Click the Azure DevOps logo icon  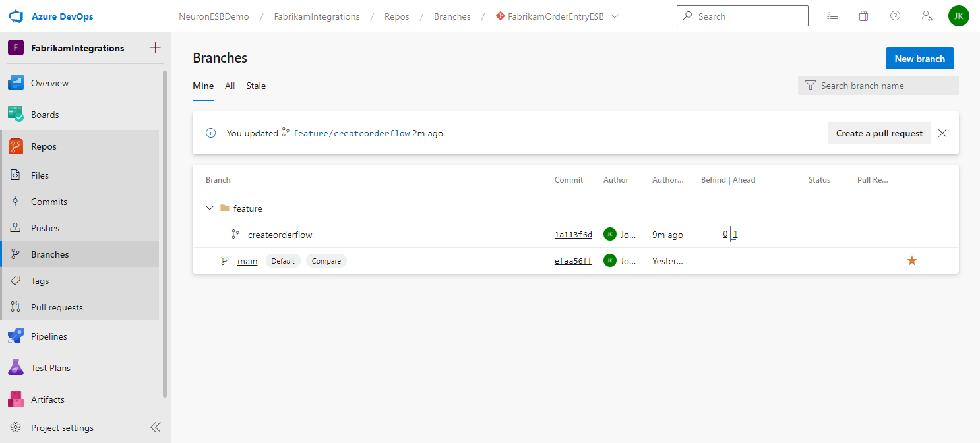click(x=16, y=16)
